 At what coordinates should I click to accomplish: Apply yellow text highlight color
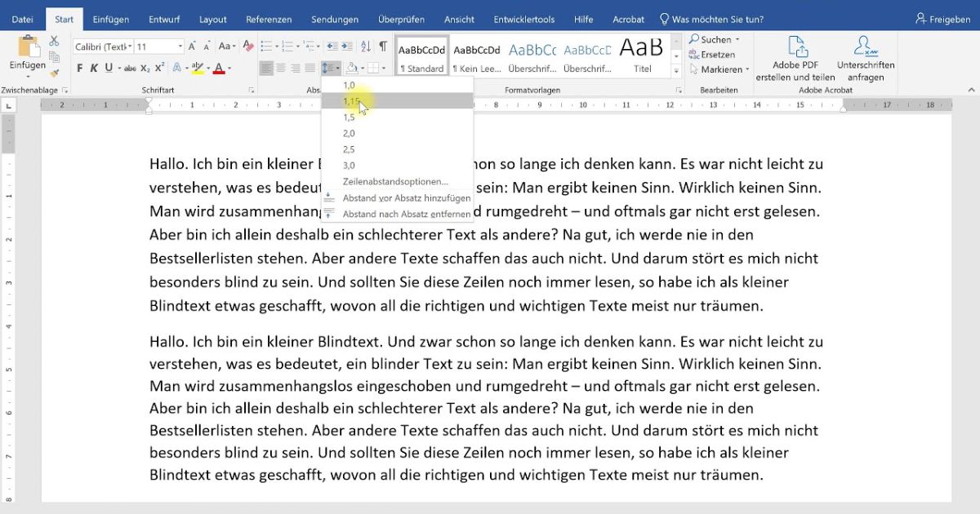[x=197, y=69]
